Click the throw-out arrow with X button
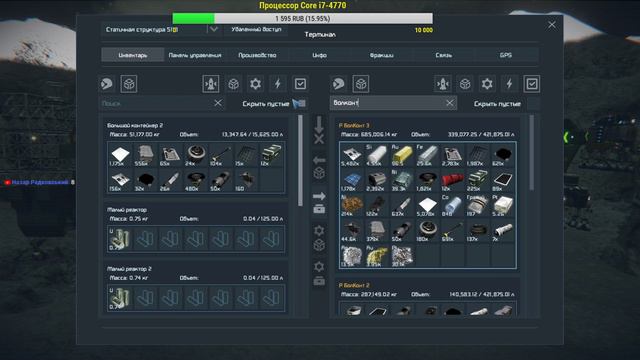Viewport: 640px width, 360px height. pos(319,130)
